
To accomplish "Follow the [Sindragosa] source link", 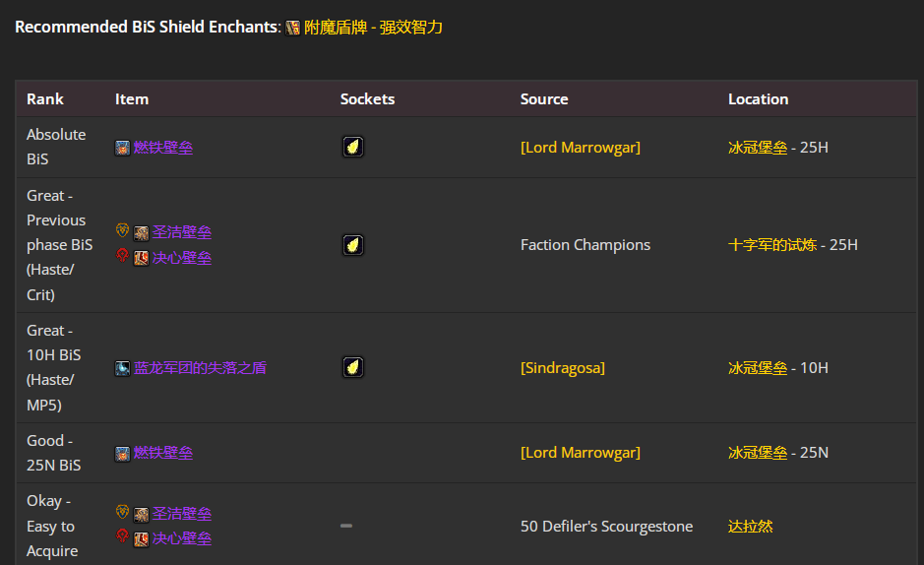I will tap(562, 368).
